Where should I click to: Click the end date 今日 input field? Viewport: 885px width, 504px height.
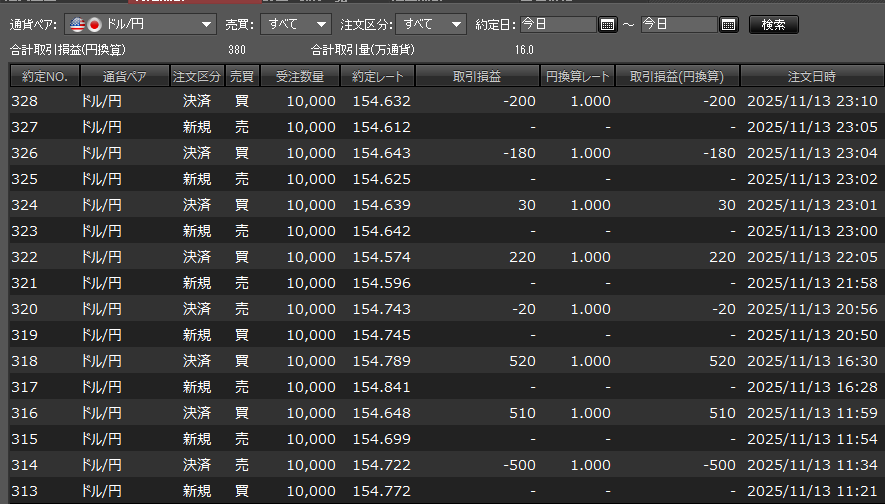(678, 25)
